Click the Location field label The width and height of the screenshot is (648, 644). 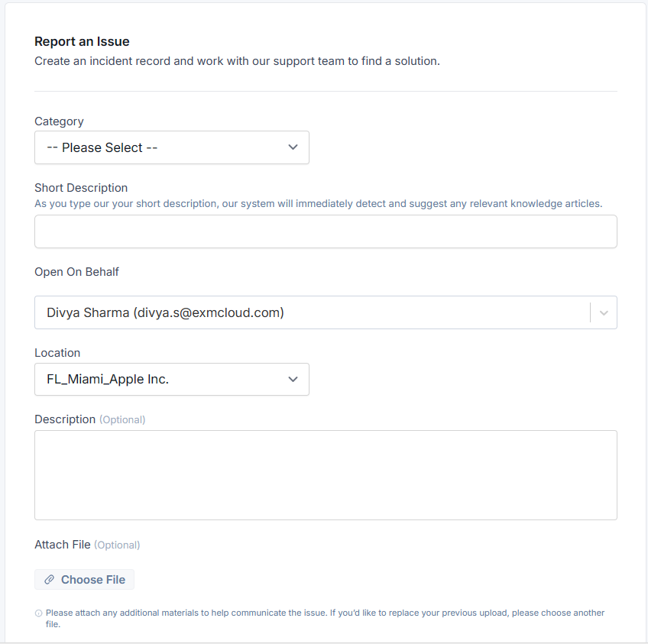click(57, 353)
